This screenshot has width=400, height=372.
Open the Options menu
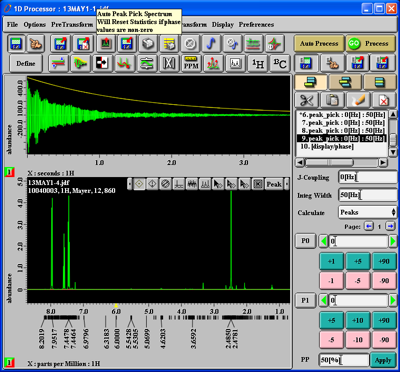click(35, 25)
